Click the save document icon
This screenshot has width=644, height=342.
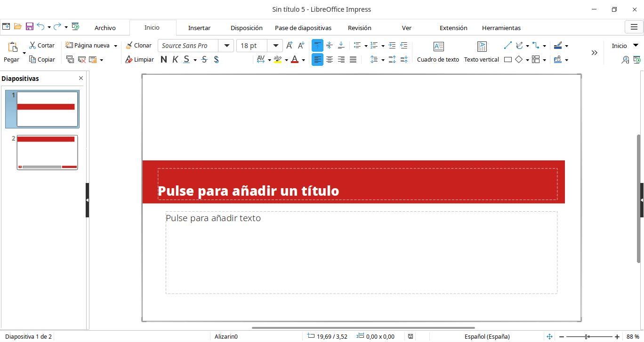click(29, 27)
